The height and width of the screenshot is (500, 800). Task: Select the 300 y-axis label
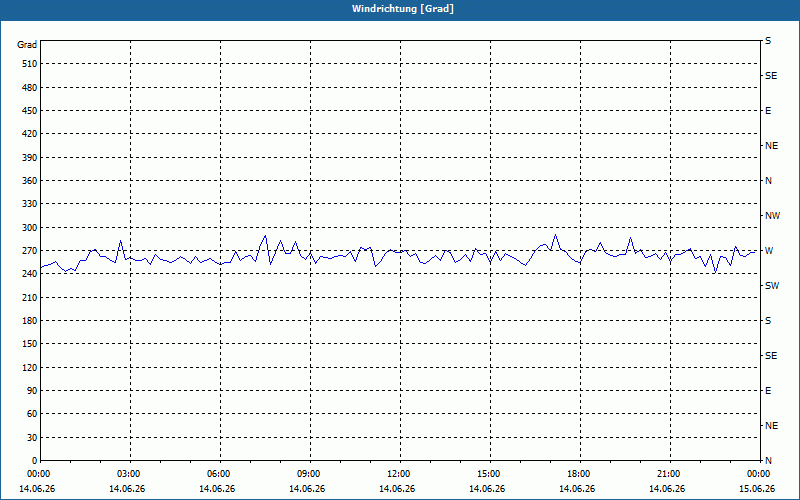click(30, 228)
